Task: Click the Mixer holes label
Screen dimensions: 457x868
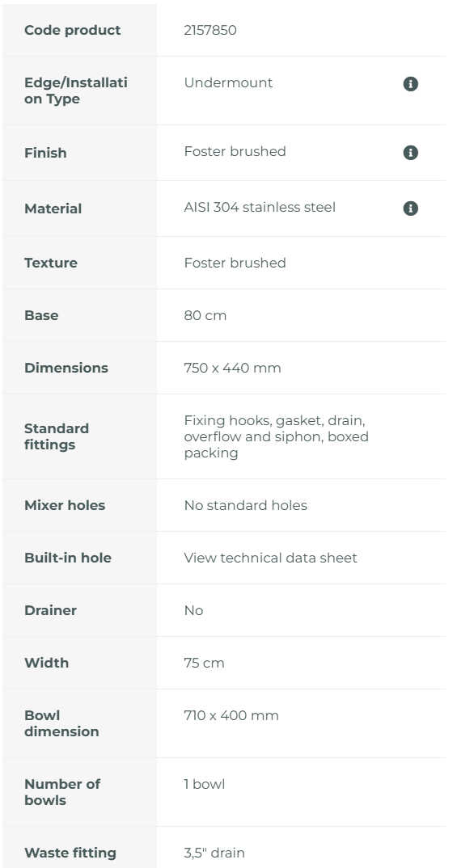Action: [64, 505]
